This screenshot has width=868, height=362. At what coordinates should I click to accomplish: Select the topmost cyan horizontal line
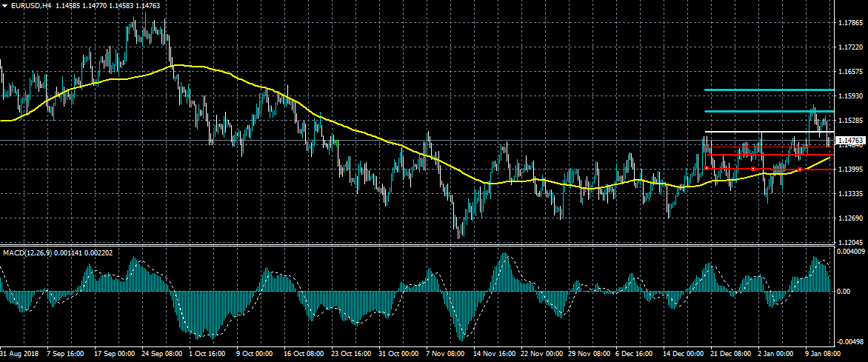770,90
